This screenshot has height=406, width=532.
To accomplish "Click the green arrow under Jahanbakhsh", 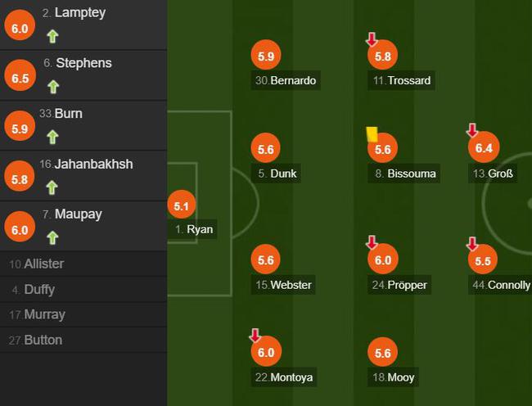I will pos(52,187).
